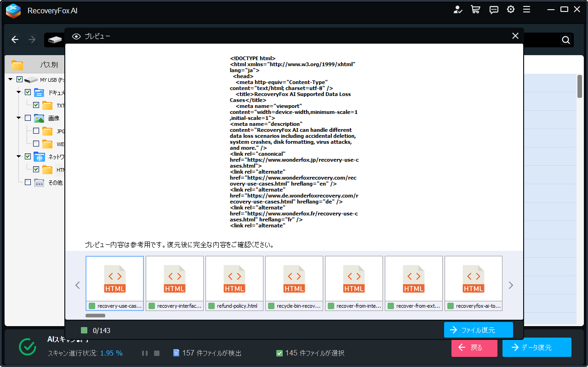Screen dimensions: 588x367
Task: Click the その他 gray folder icon
Action: tap(39, 182)
